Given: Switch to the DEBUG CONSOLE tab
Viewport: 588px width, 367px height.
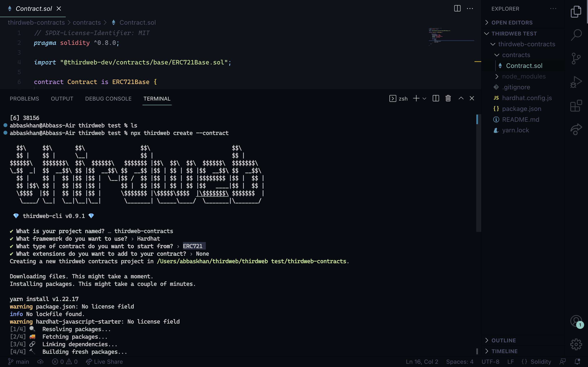Looking at the screenshot, I should tap(108, 98).
